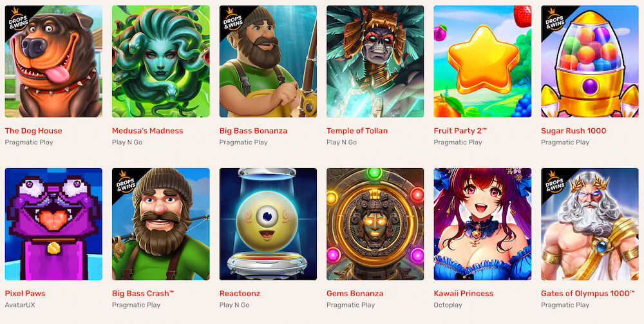Open the Gems Bonanza thumbnail
The width and height of the screenshot is (644, 324).
coord(375,224)
